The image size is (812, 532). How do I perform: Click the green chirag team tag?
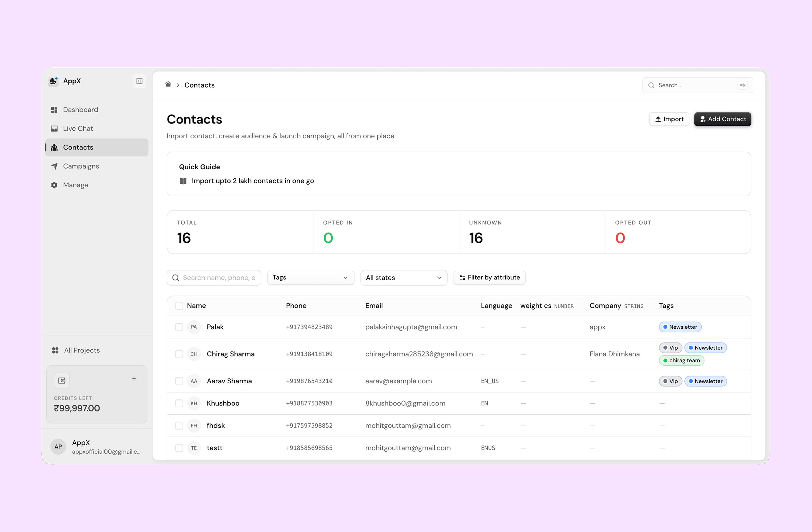681,360
